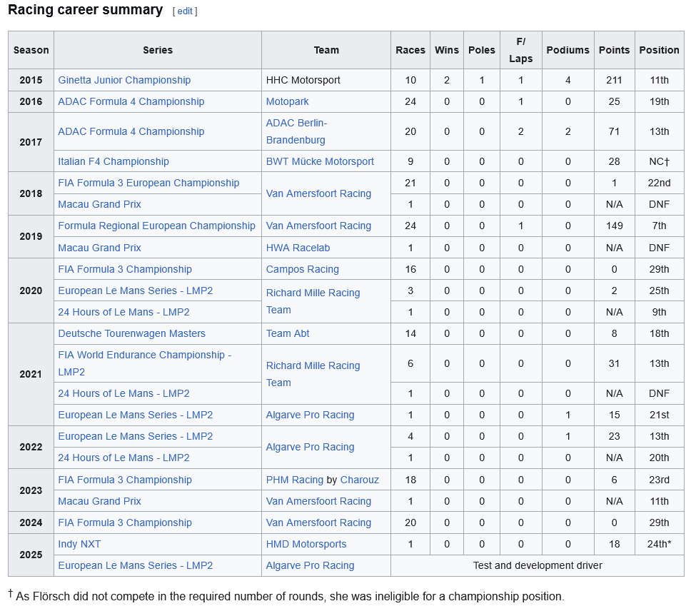Open the Team Abt link
The width and height of the screenshot is (691, 616).
[288, 333]
